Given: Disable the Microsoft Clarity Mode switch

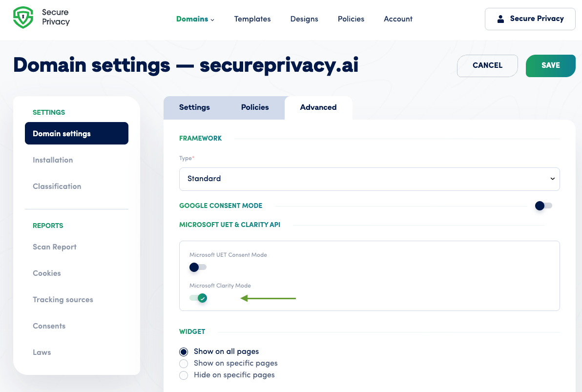Looking at the screenshot, I should (197, 298).
